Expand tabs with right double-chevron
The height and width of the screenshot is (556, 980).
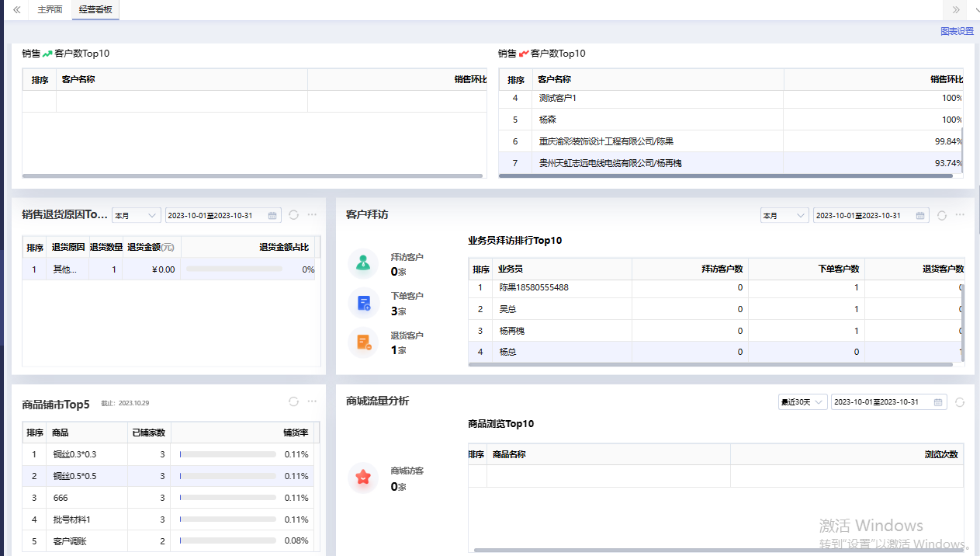click(x=956, y=10)
